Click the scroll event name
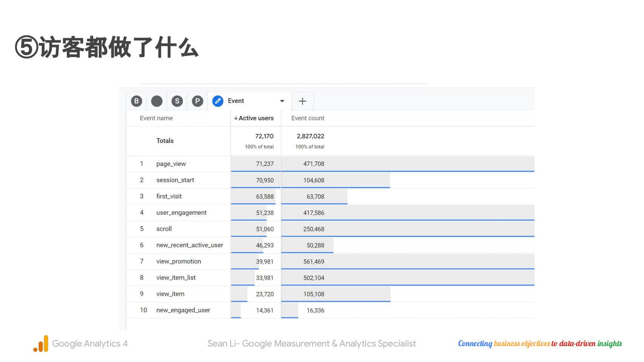 click(x=164, y=229)
